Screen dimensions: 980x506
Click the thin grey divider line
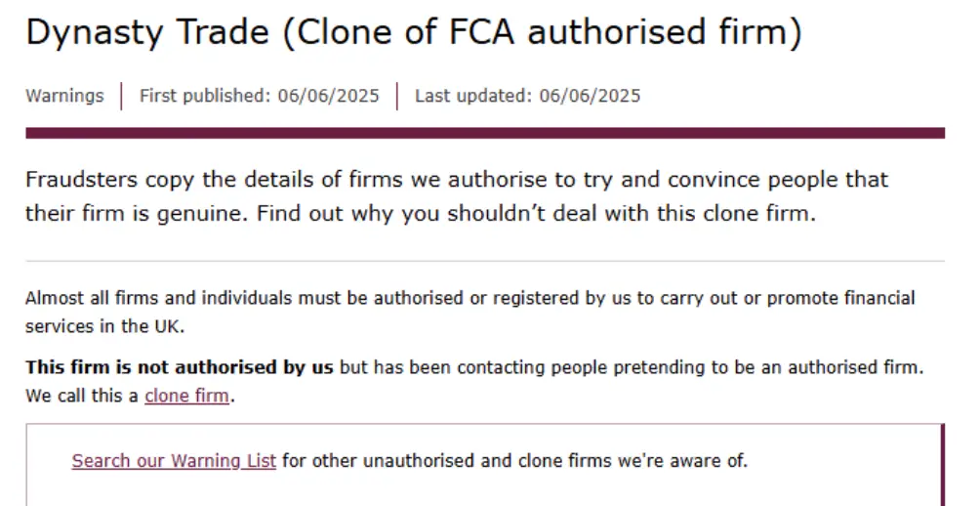click(x=484, y=261)
